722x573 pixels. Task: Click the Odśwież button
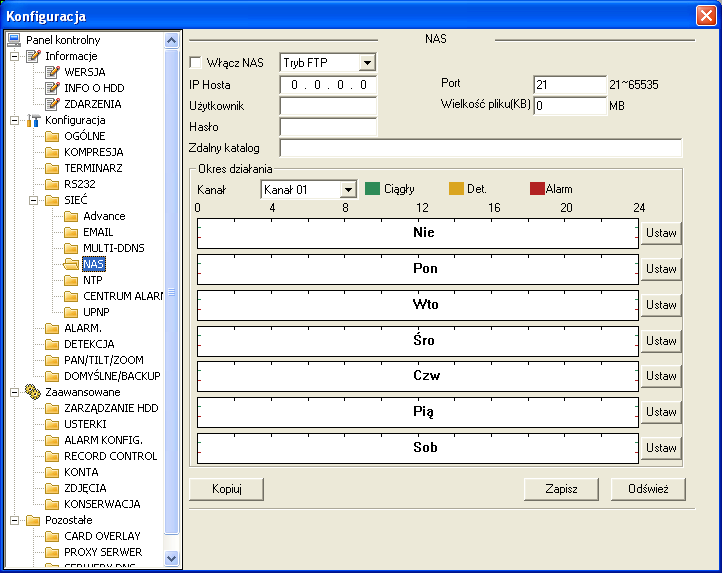click(648, 489)
